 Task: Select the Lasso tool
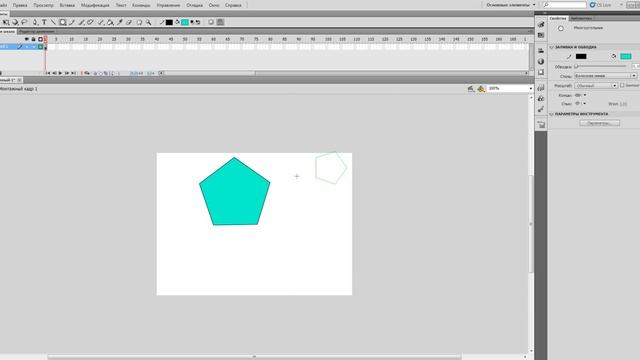click(24, 22)
